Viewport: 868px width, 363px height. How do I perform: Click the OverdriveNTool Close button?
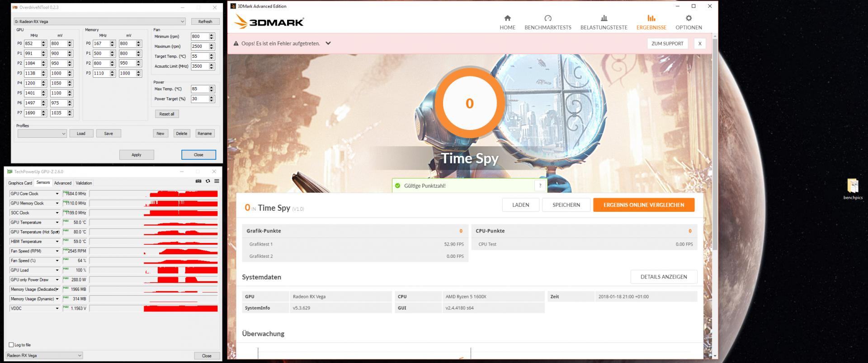(198, 154)
